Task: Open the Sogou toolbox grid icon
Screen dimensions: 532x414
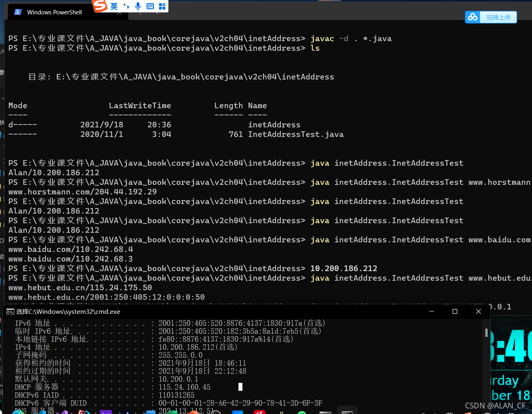Action: [x=162, y=6]
